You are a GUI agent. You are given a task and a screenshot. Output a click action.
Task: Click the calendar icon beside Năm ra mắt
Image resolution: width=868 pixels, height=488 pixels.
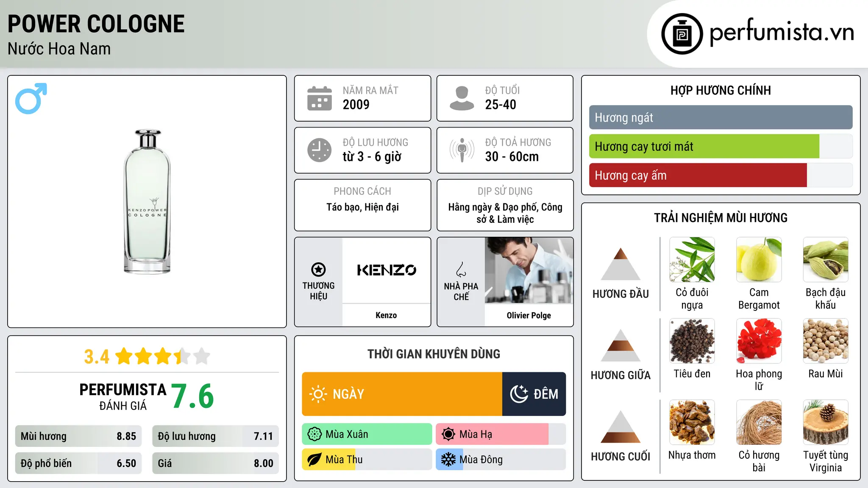(x=320, y=98)
